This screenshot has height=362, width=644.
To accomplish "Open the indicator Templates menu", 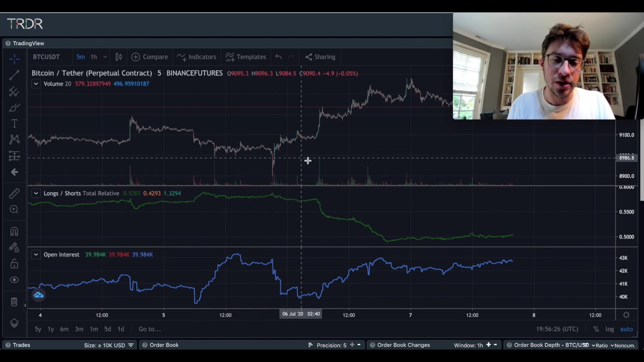I will pyautogui.click(x=246, y=57).
